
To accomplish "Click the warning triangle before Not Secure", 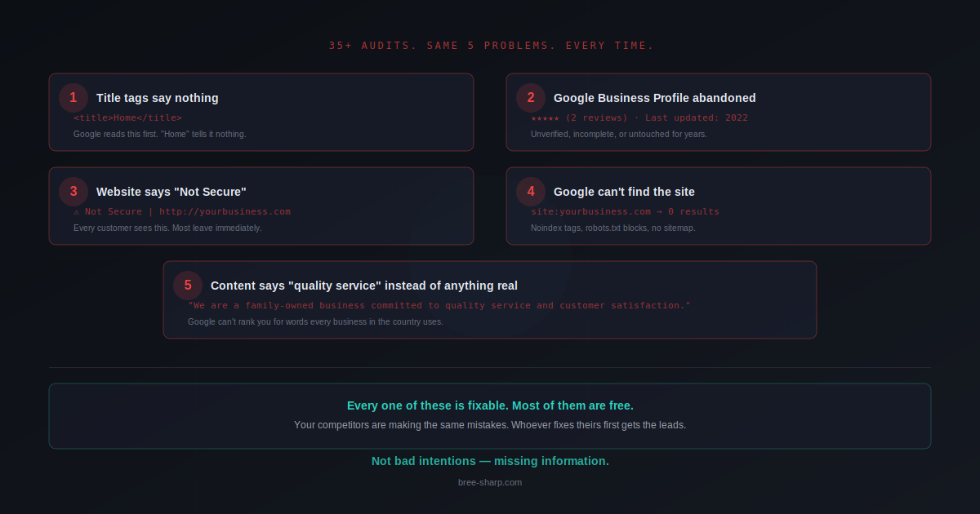I will (x=77, y=212).
